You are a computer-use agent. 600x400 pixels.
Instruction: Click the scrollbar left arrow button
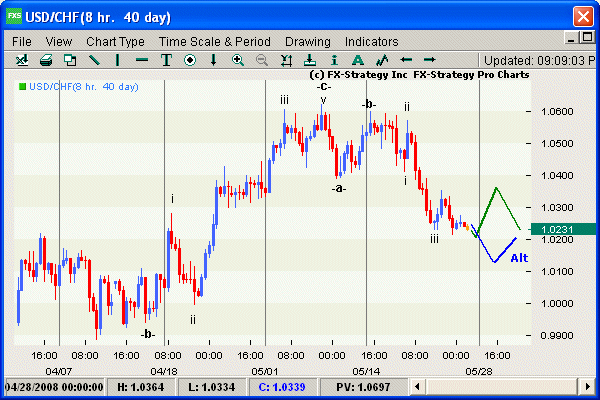pyautogui.click(x=417, y=386)
